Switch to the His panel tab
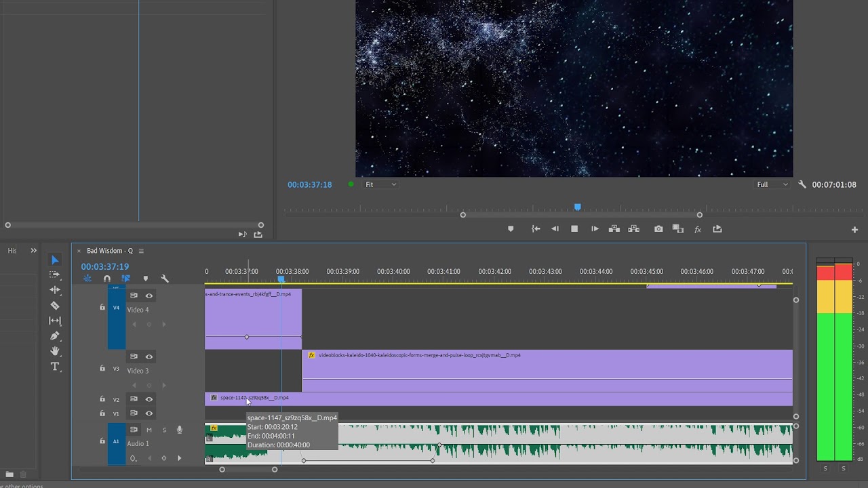 tap(12, 251)
